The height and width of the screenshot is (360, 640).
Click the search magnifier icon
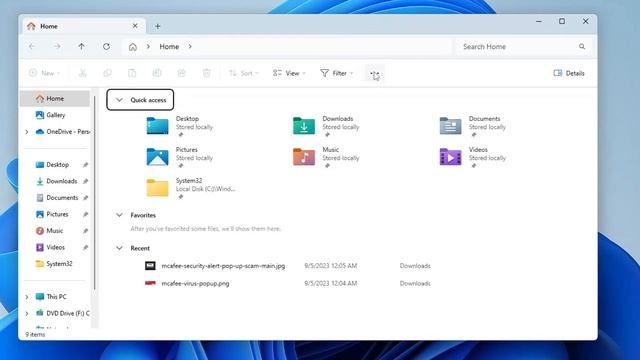(582, 47)
